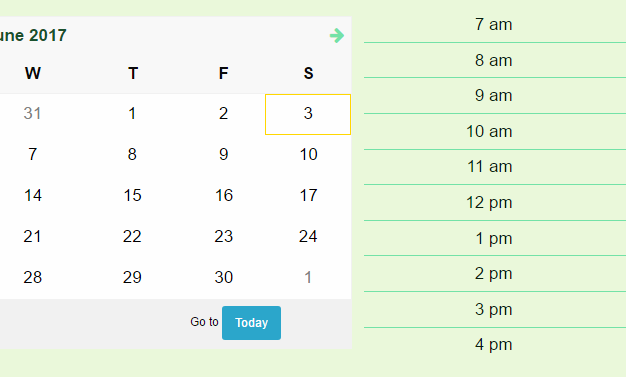Select the greyed 1 of next month
The image size is (626, 377).
308,277
